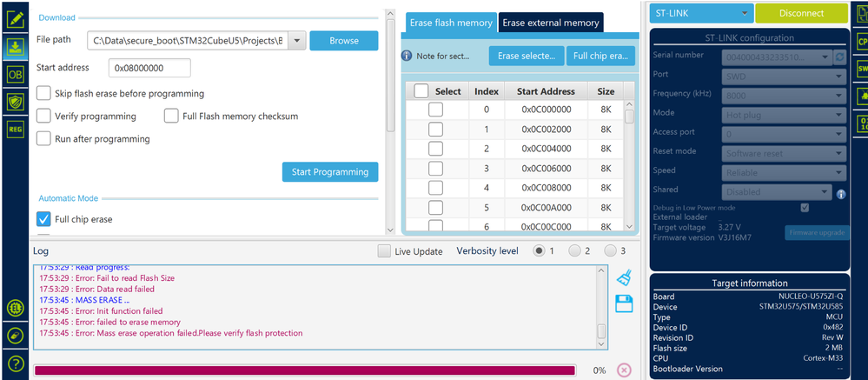Click the green Disconnect button
The height and width of the screenshot is (380, 868).
click(x=801, y=13)
